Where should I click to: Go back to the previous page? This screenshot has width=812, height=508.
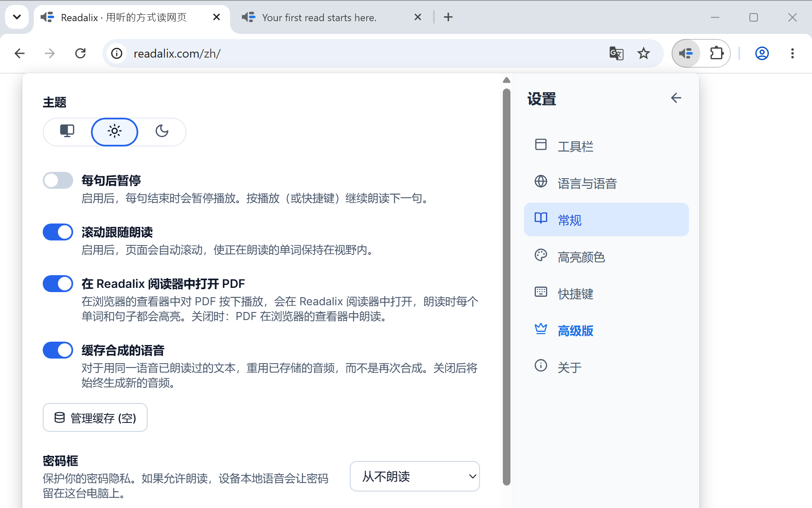tap(19, 53)
